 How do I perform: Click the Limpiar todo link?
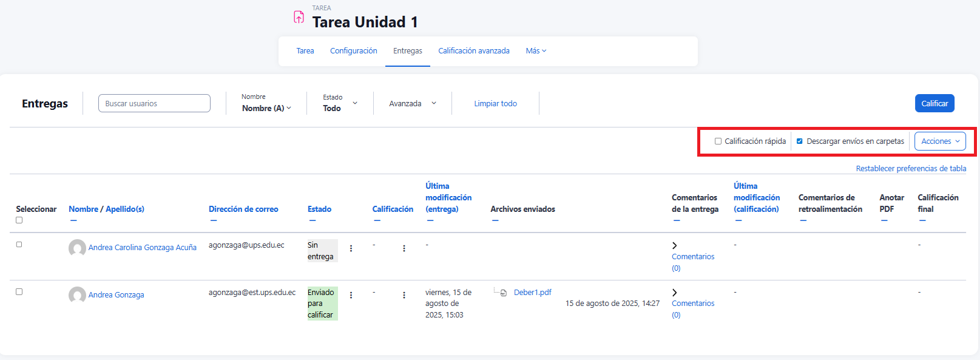(x=495, y=104)
